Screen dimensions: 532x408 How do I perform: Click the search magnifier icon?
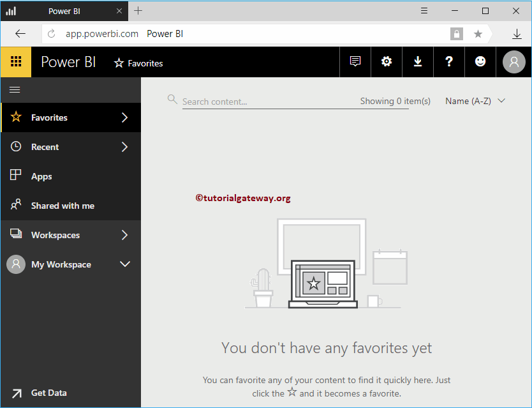pos(172,99)
